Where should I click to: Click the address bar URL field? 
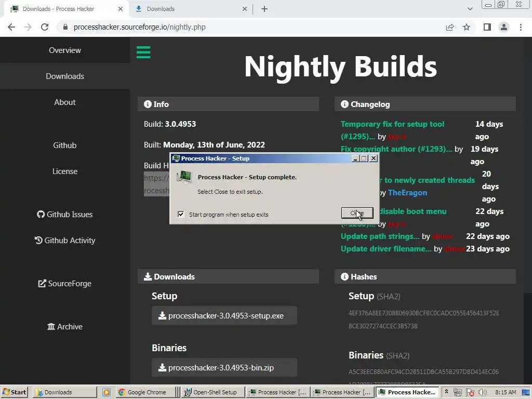click(251, 27)
